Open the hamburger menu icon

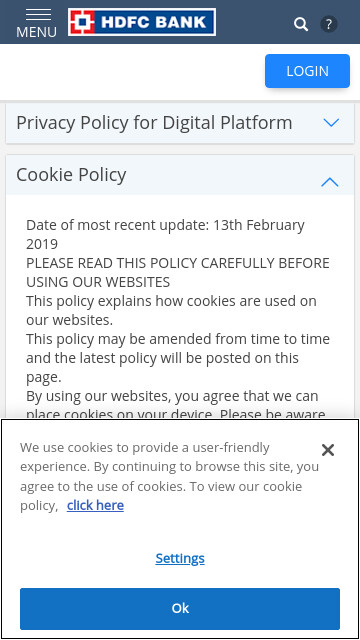pyautogui.click(x=38, y=15)
